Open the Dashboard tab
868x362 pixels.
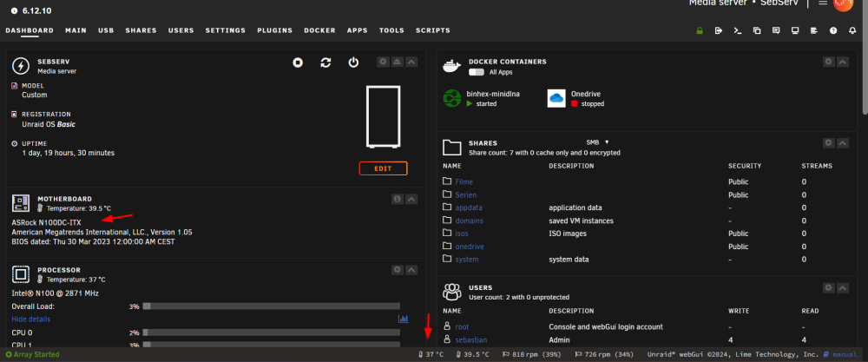(x=30, y=30)
